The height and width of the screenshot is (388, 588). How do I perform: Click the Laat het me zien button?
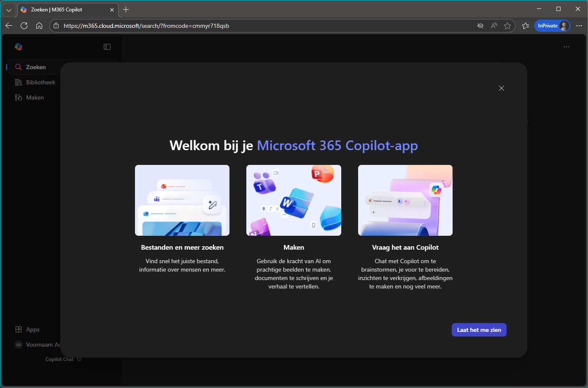pyautogui.click(x=479, y=330)
